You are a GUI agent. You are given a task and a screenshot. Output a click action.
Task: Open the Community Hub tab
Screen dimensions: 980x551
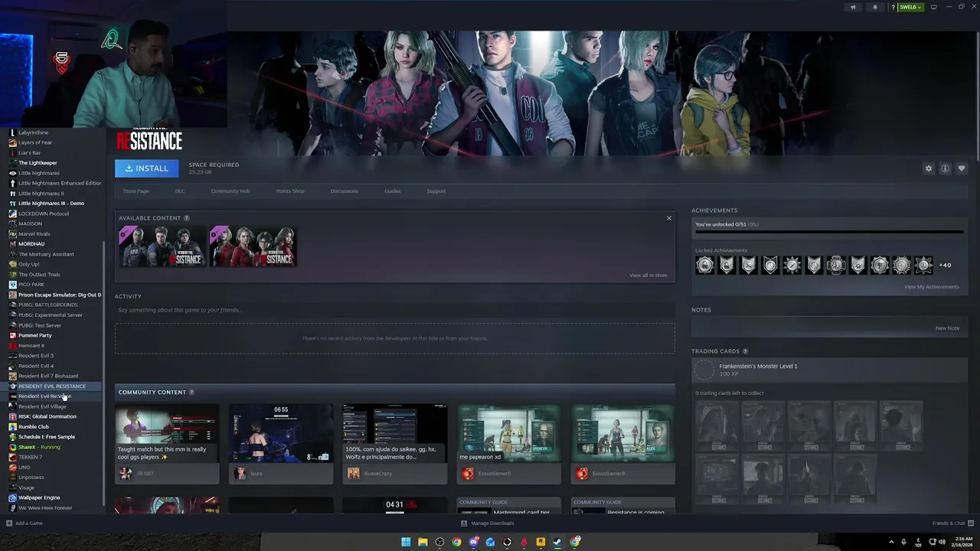click(x=230, y=191)
